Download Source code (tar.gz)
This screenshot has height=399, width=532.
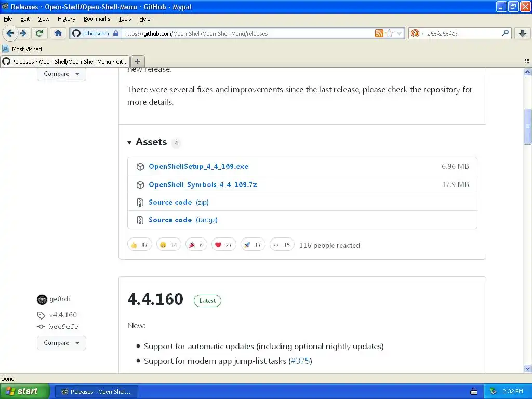(183, 220)
